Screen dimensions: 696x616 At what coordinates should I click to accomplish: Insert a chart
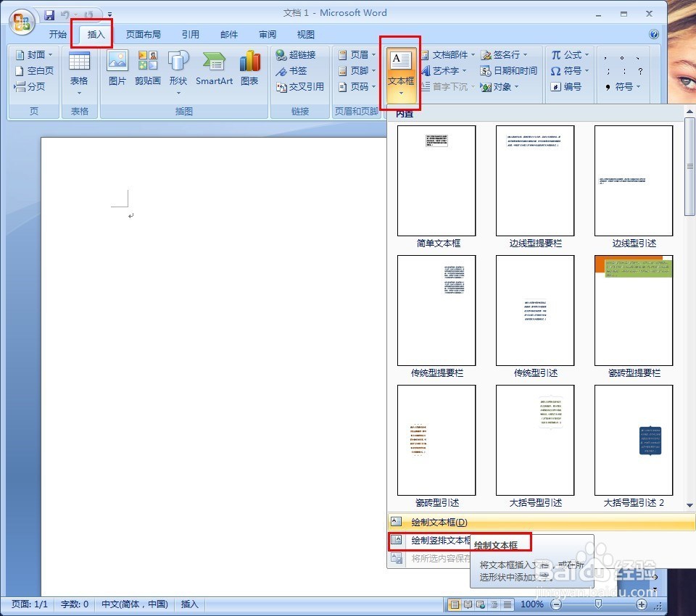click(249, 67)
